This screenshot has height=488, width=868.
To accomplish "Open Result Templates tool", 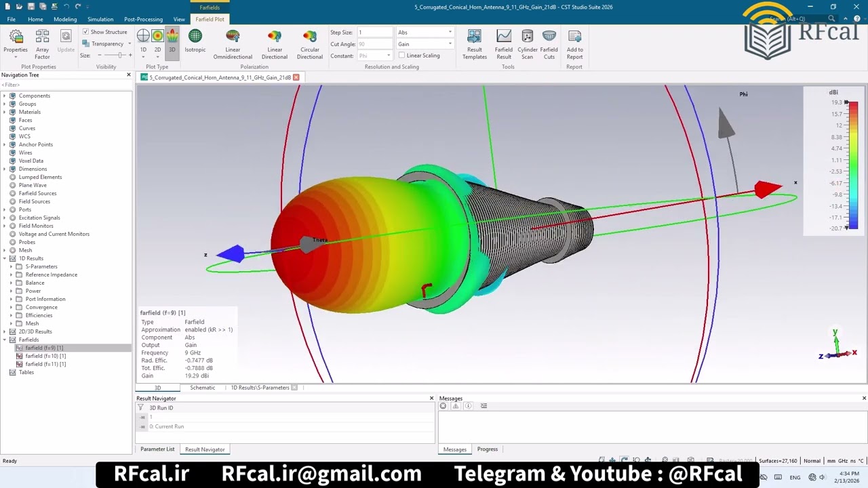I will 475,44.
